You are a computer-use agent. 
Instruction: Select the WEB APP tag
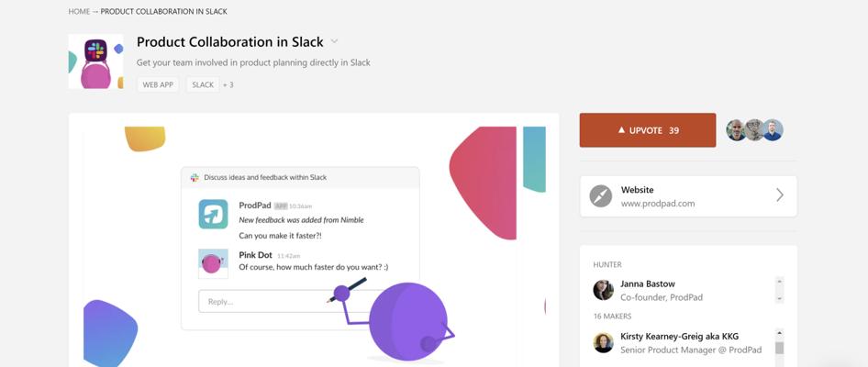click(158, 84)
